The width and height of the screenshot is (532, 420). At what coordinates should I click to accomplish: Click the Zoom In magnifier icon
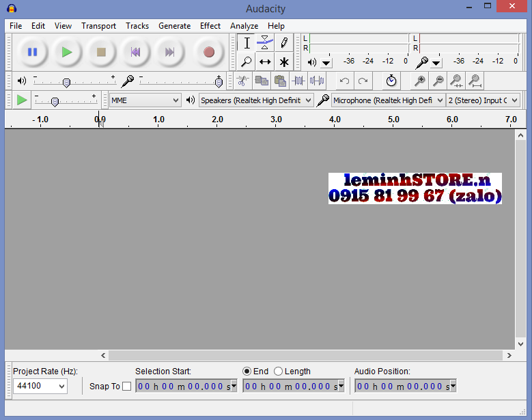pos(420,81)
